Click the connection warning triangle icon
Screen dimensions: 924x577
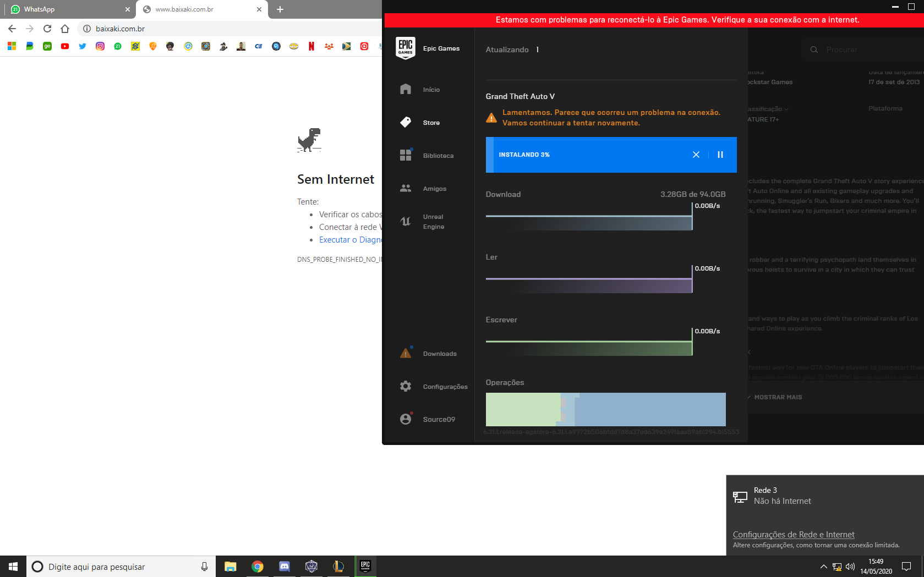pyautogui.click(x=491, y=118)
